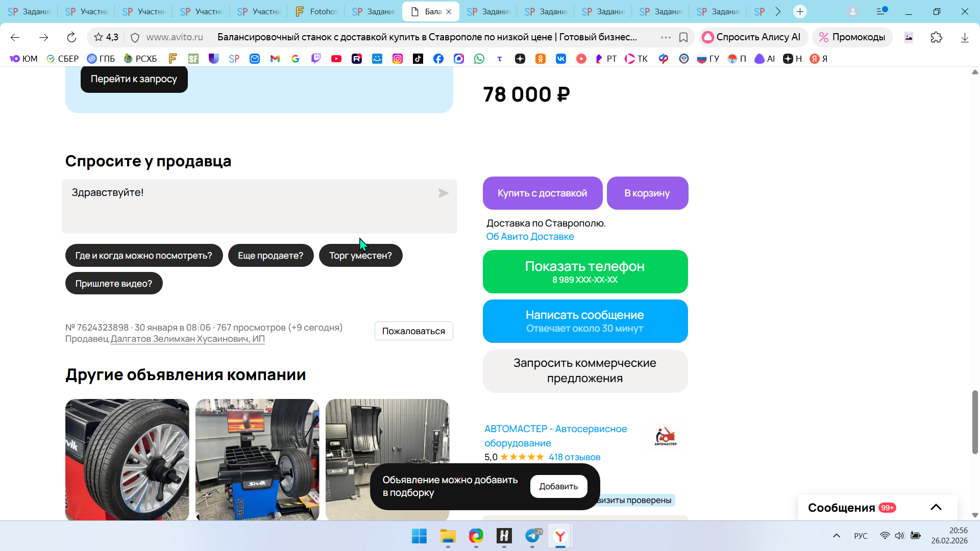Open the downloads arrow icon
The height and width of the screenshot is (551, 980).
965,37
